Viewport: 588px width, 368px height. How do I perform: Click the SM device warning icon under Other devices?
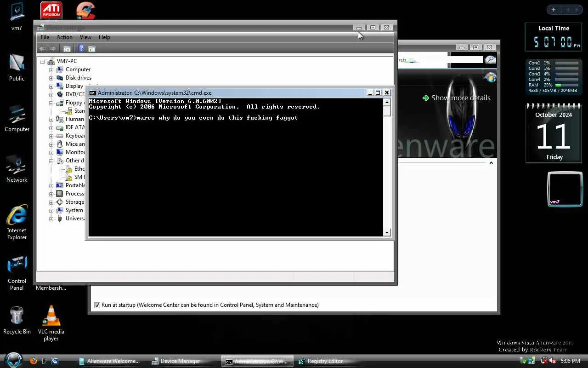point(69,177)
